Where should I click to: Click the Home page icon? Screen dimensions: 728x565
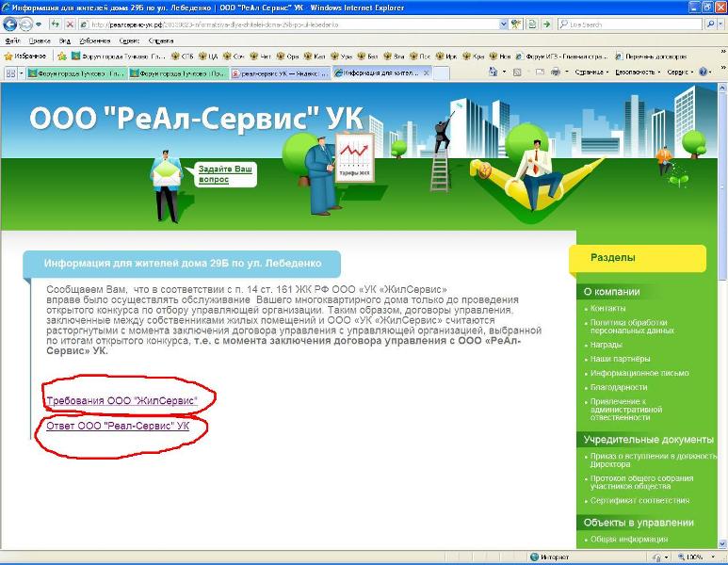point(493,72)
